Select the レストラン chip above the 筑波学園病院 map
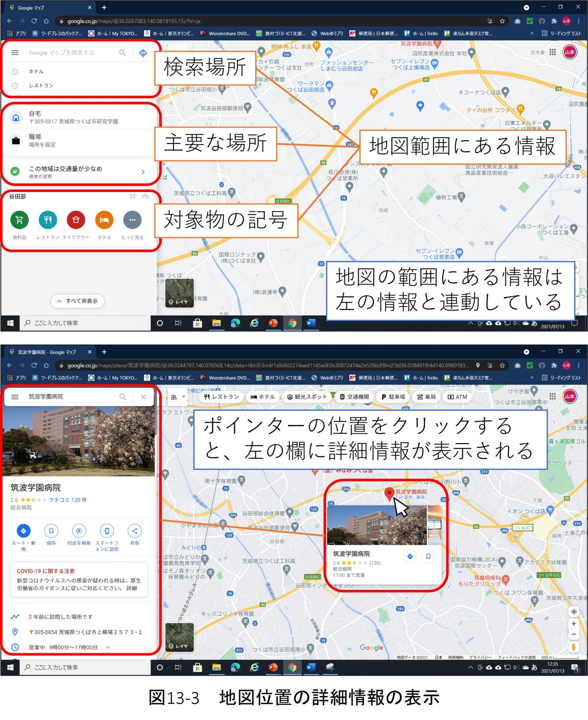The image size is (588, 720). [221, 397]
